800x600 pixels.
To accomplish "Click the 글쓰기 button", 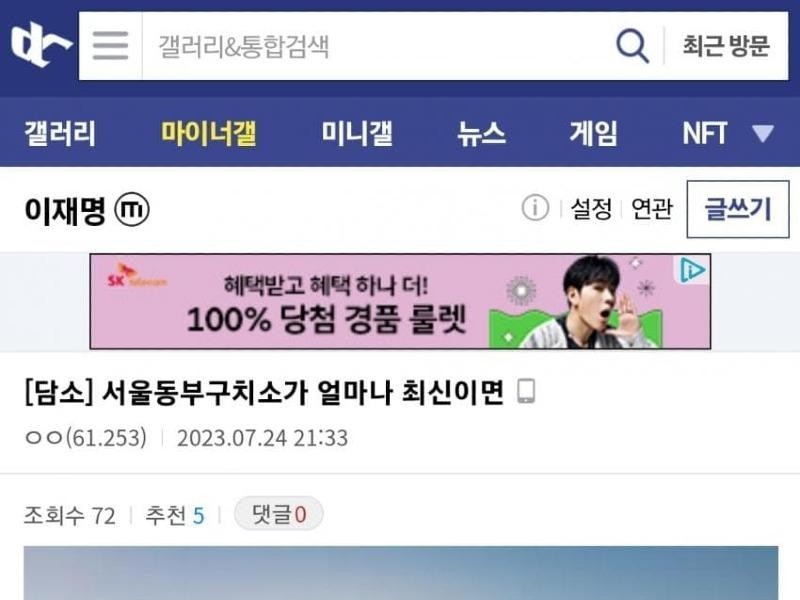I will pyautogui.click(x=738, y=209).
